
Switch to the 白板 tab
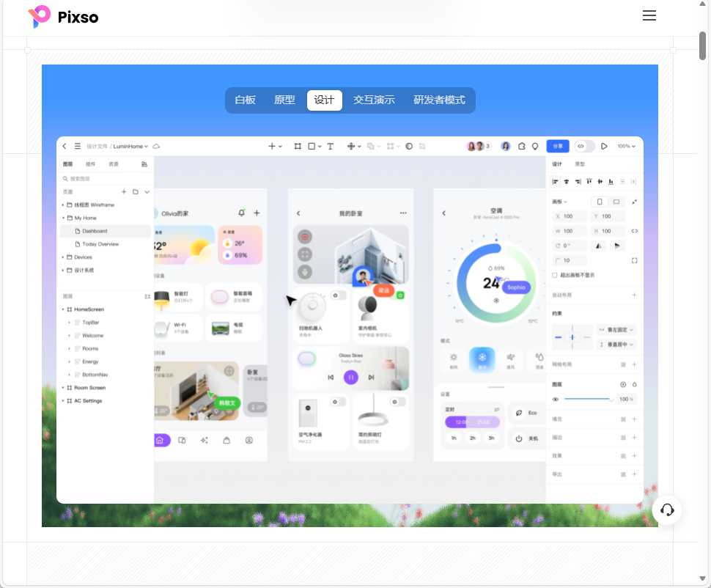click(x=245, y=100)
